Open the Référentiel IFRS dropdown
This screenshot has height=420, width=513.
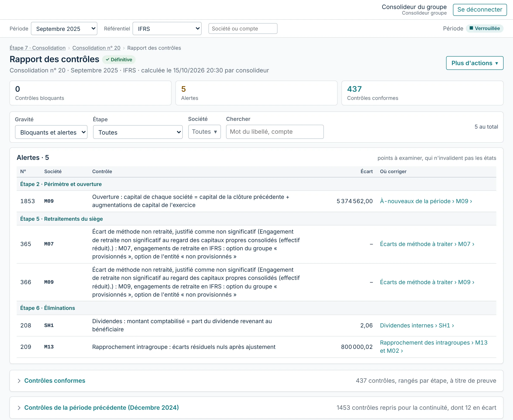tap(167, 28)
